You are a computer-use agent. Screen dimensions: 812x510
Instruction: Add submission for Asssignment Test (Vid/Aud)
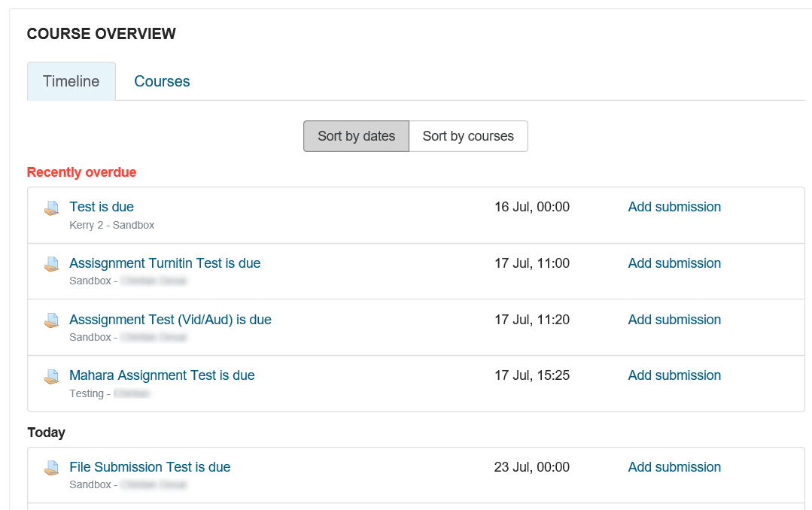674,320
